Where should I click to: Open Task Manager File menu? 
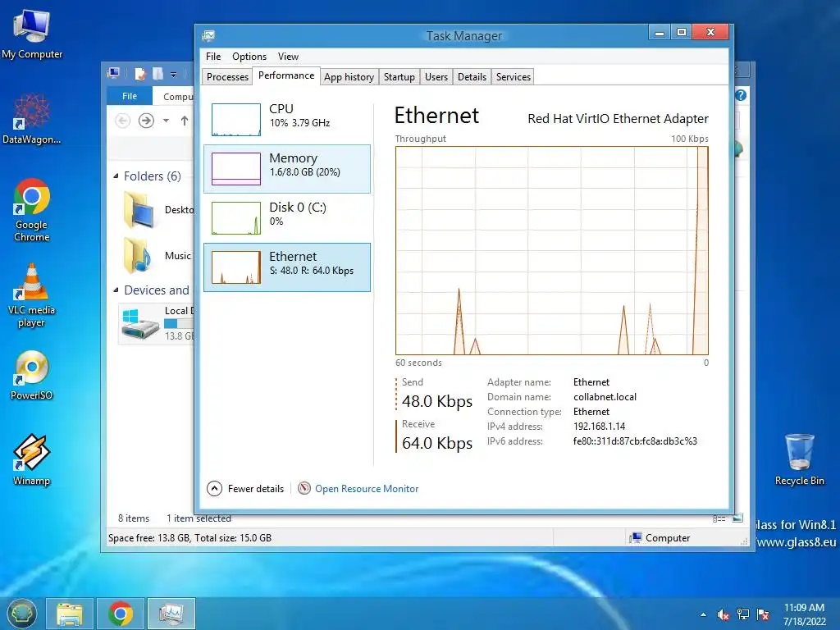point(213,57)
